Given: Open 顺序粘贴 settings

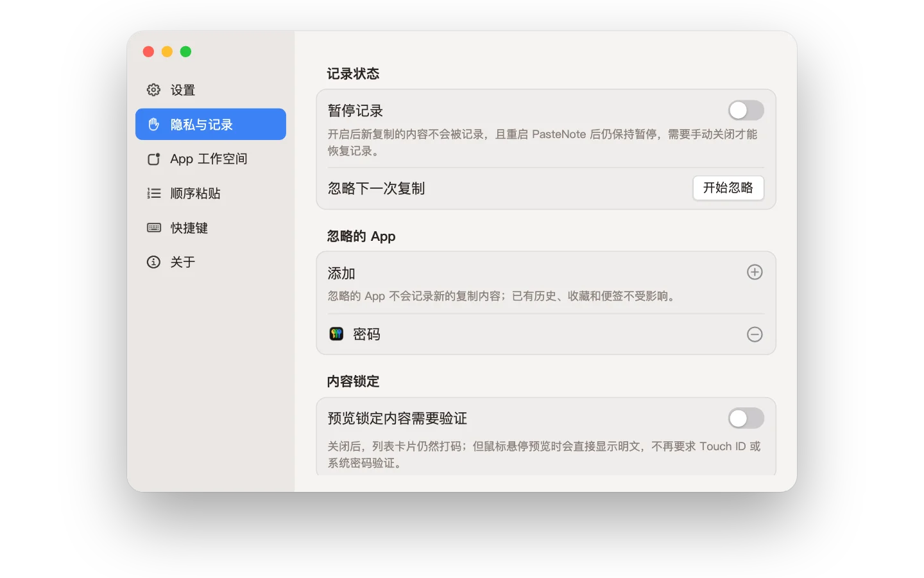Looking at the screenshot, I should coord(210,193).
